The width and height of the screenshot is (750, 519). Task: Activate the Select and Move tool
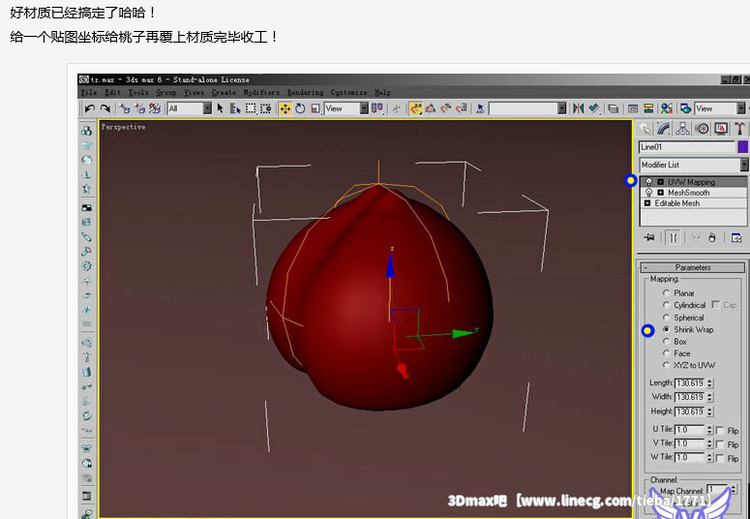click(x=285, y=109)
